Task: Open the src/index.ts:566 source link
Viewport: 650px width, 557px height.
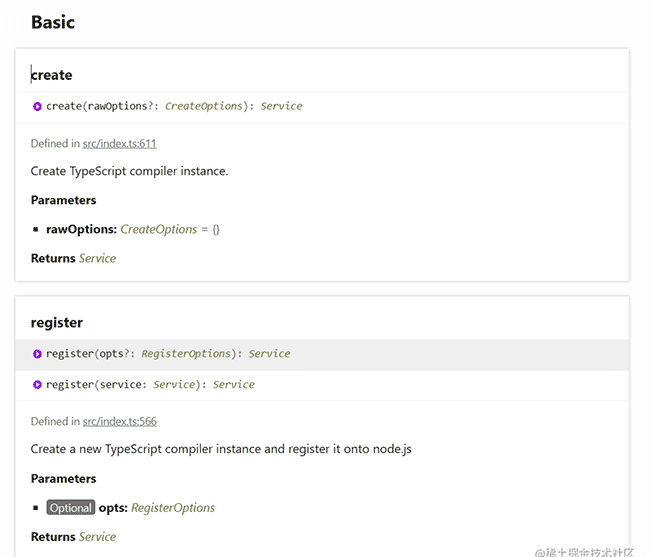Action: click(119, 421)
